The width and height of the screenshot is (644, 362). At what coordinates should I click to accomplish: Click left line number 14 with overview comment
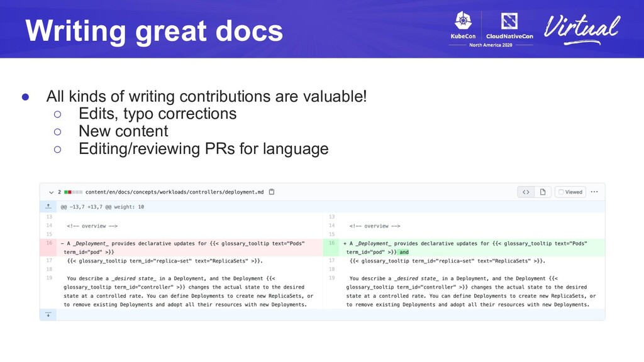click(x=49, y=226)
